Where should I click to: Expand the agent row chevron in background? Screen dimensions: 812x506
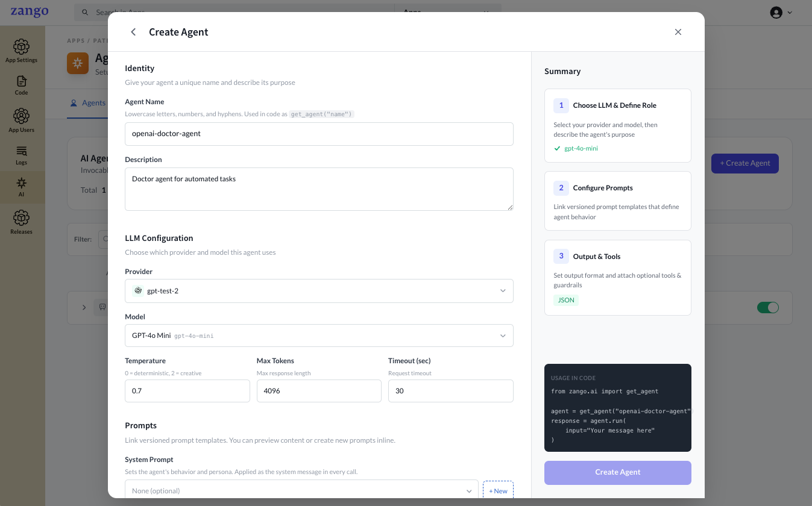[x=84, y=307]
